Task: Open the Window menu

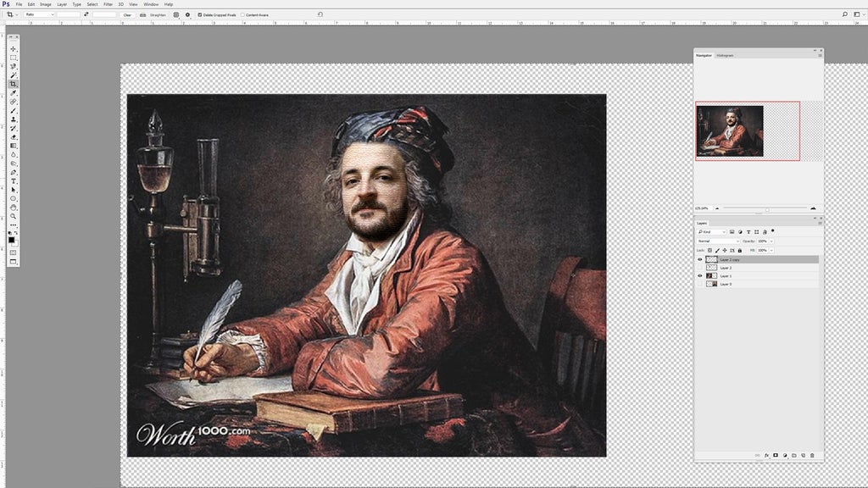Action: 151,4
